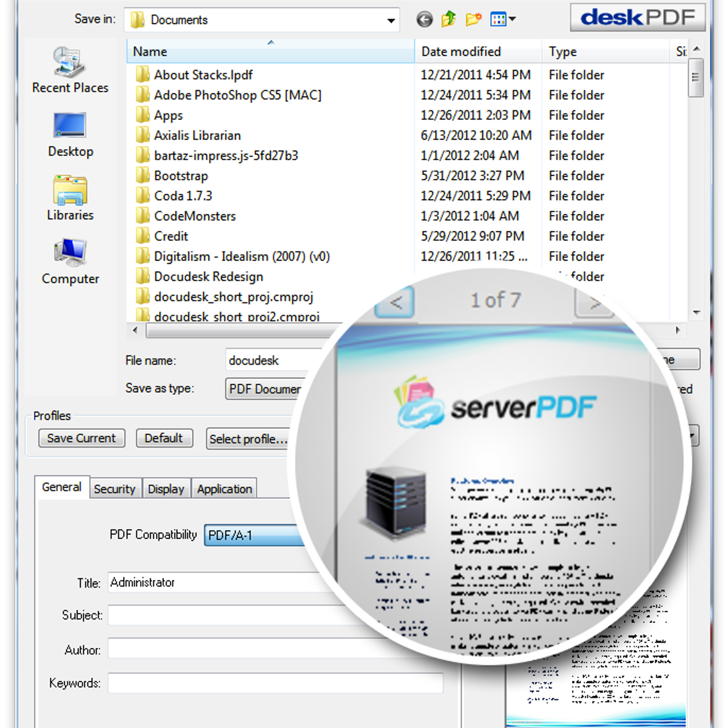This screenshot has height=728, width=728.
Task: Select the "12/21/2011 4:54 PM" date cell
Action: click(475, 75)
